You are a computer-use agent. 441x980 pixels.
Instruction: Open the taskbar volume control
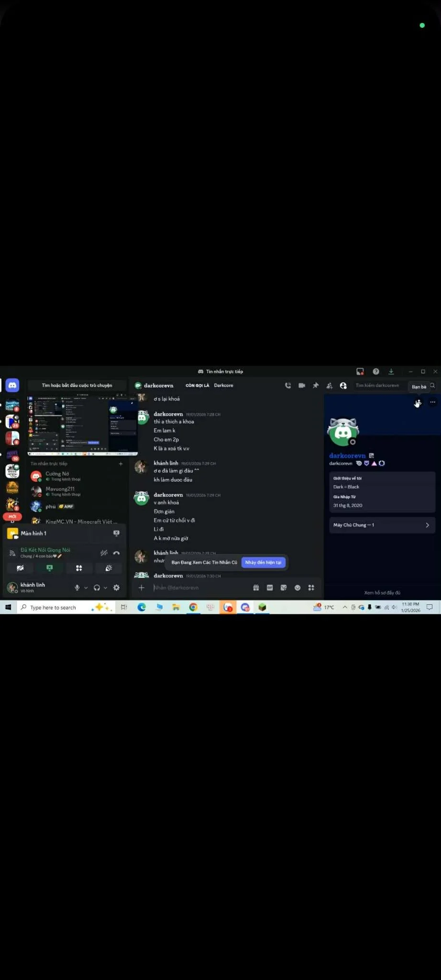click(394, 607)
